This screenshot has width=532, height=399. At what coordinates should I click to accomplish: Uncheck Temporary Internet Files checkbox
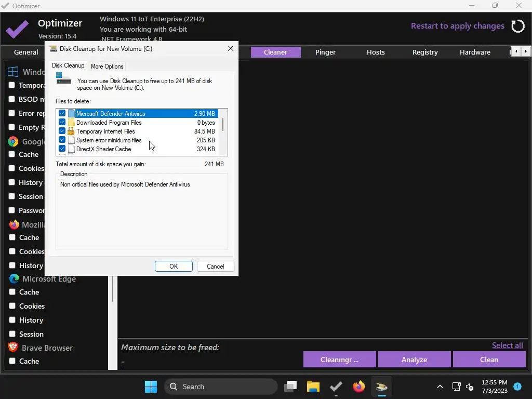pyautogui.click(x=62, y=131)
